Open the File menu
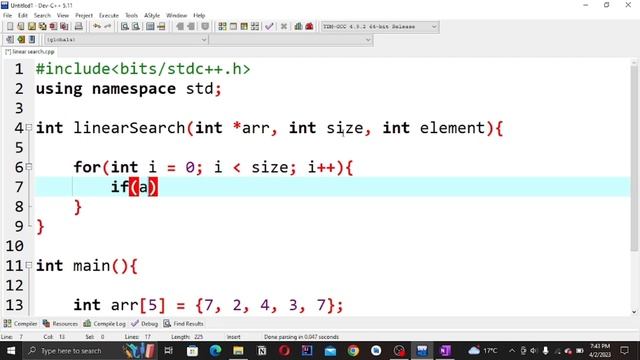Image resolution: width=640 pixels, height=360 pixels. point(7,16)
